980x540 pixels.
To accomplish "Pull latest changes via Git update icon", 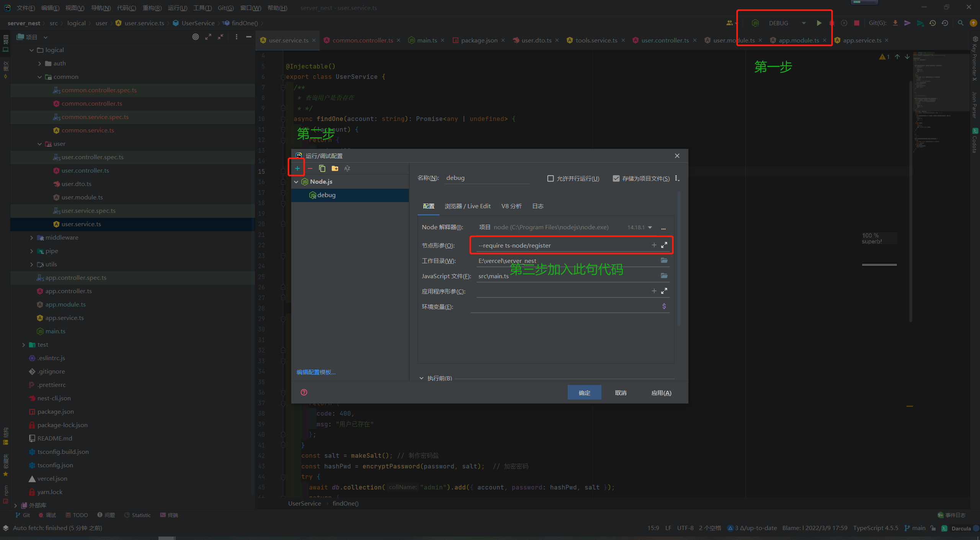I will (896, 23).
